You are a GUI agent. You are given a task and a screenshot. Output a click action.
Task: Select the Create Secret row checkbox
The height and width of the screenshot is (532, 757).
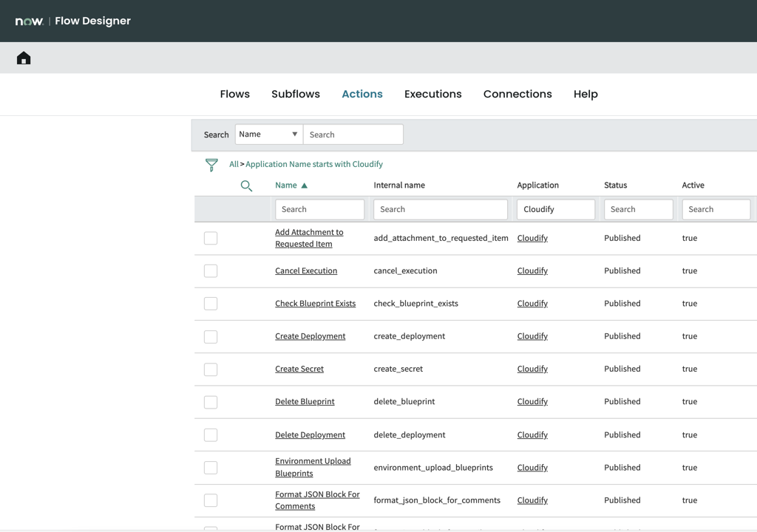[211, 369]
